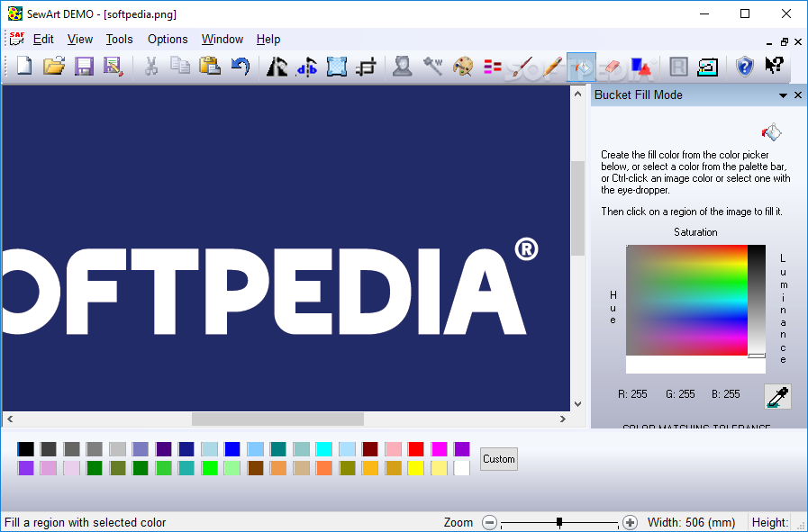Select the pink palette swatch
Viewport: 808px width, 532px height.
pyautogui.click(x=393, y=449)
